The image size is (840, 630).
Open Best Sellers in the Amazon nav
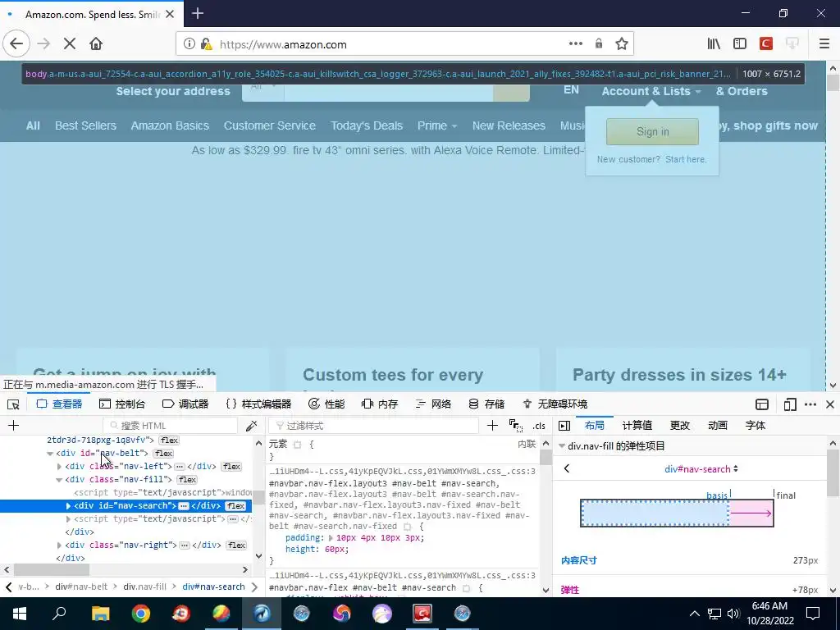point(85,126)
